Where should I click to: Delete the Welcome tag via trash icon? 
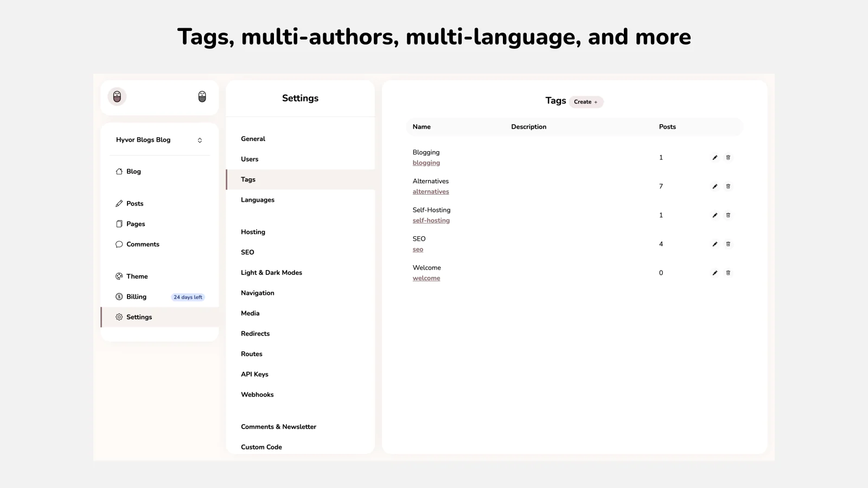tap(728, 273)
